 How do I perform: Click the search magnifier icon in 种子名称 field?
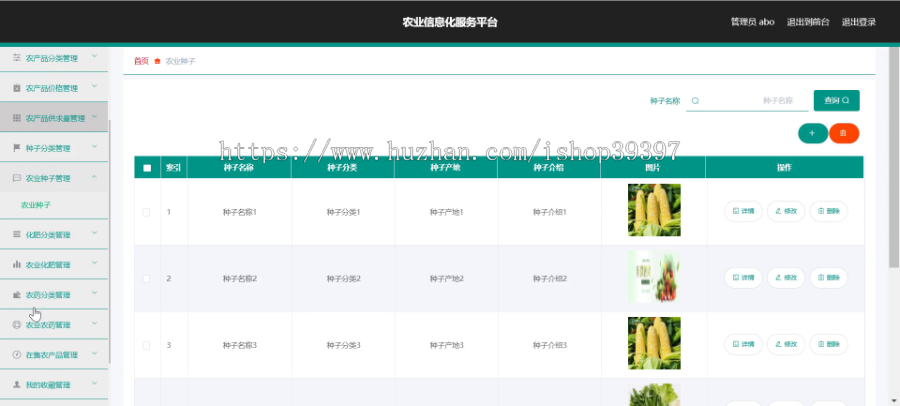tap(695, 100)
